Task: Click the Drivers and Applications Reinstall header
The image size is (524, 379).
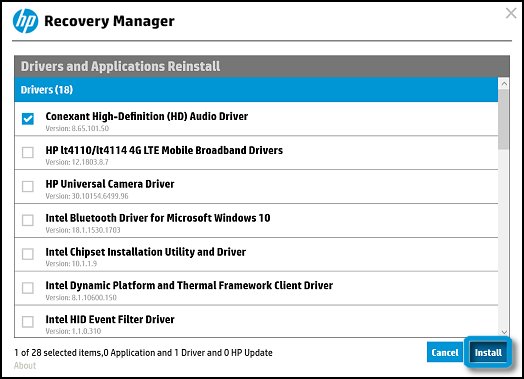Action: 120,66
